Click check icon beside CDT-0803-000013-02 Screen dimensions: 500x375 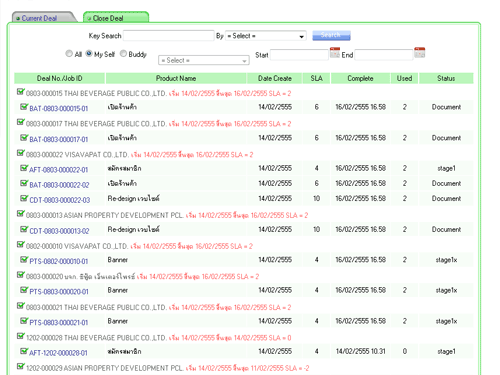24,229
